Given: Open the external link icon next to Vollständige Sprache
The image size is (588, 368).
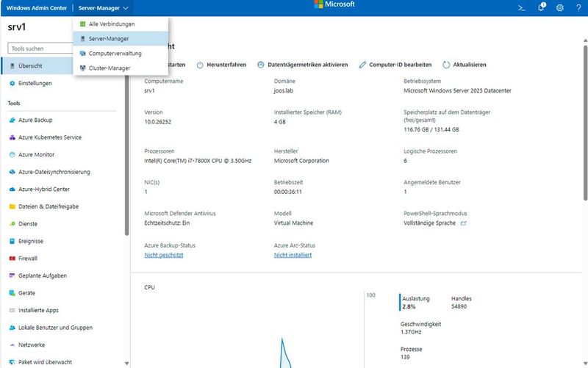Looking at the screenshot, I should point(464,223).
